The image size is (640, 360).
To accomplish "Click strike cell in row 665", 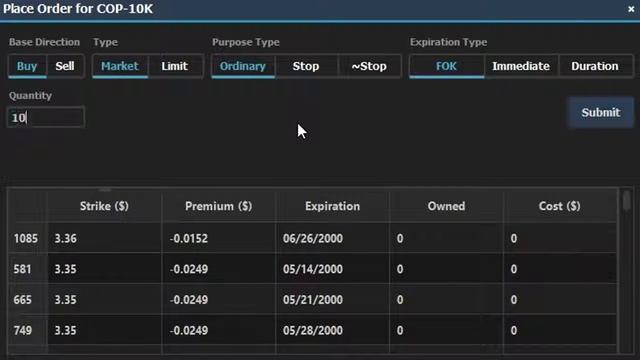I will (x=104, y=300).
